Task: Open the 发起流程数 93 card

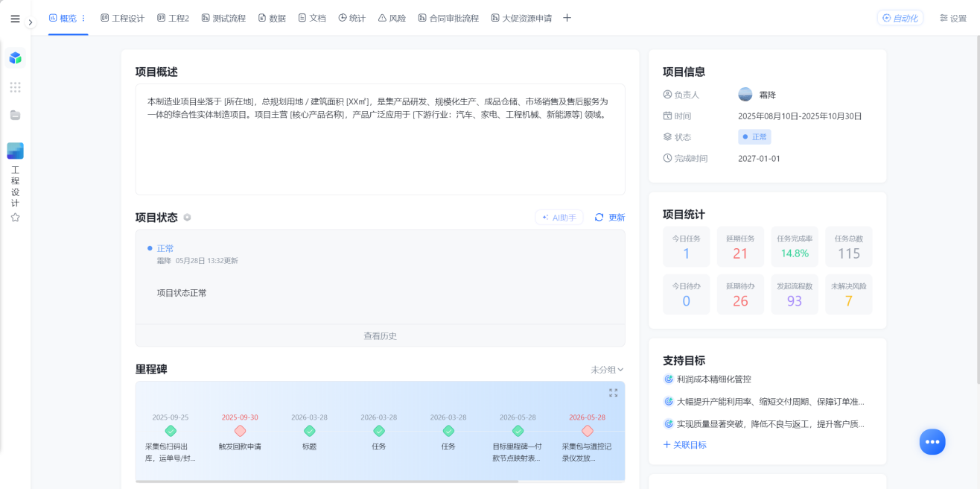Action: pyautogui.click(x=795, y=294)
